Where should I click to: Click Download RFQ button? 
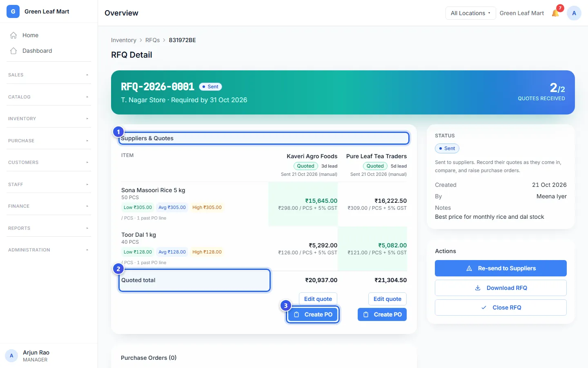coord(501,288)
